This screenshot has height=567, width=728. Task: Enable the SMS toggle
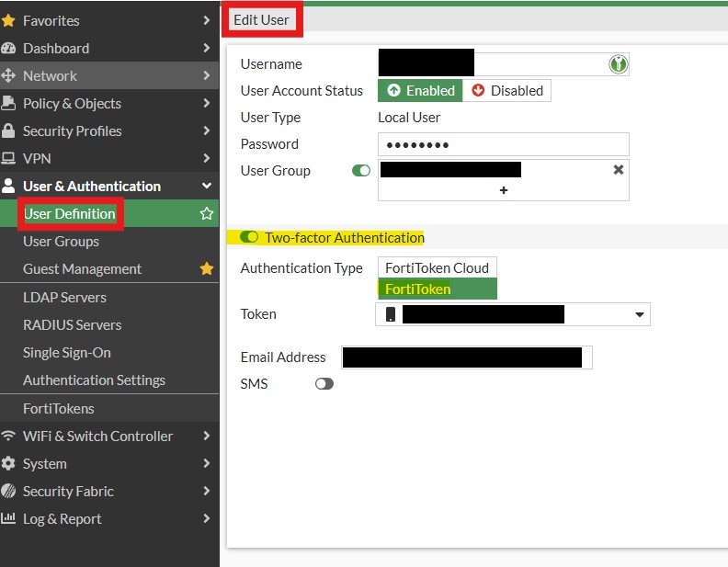point(324,384)
